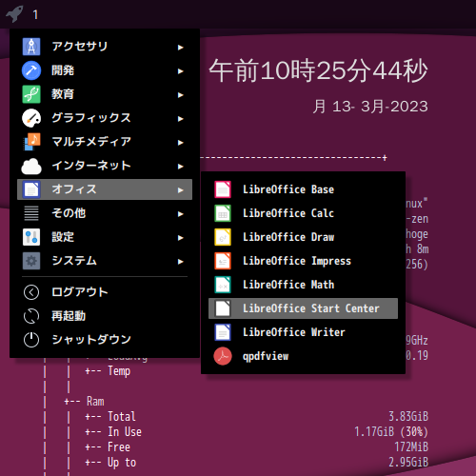This screenshot has width=476, height=476.
Task: Expand the システム submenu arrow
Action: click(181, 262)
